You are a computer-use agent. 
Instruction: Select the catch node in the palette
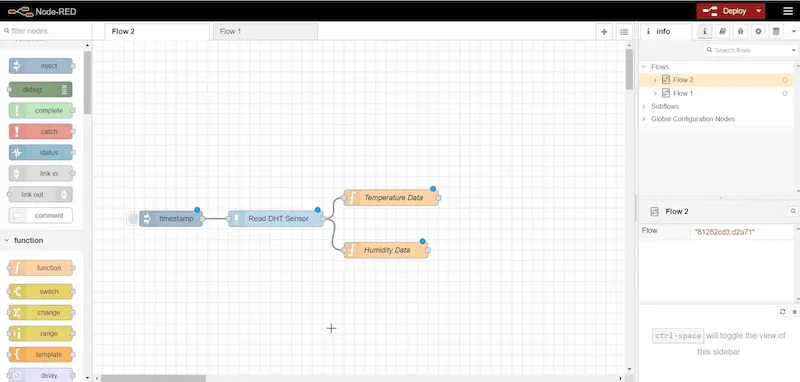coord(41,132)
